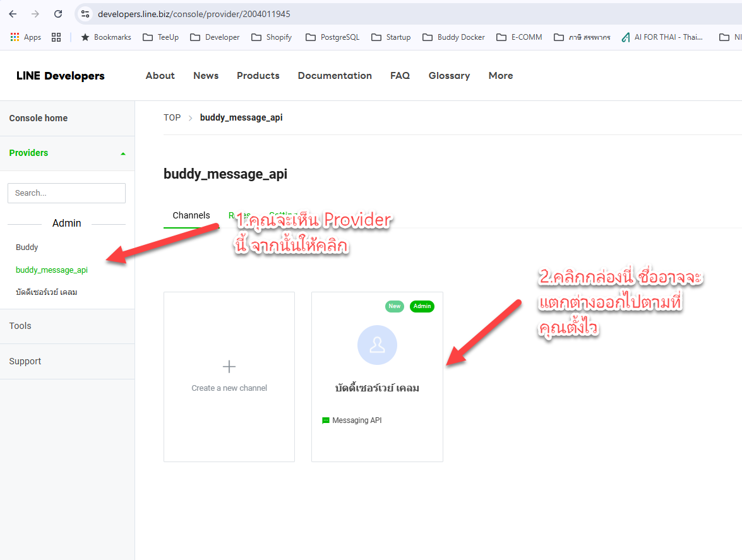The height and width of the screenshot is (560, 742).
Task: Open the FAQ page
Action: 400,76
